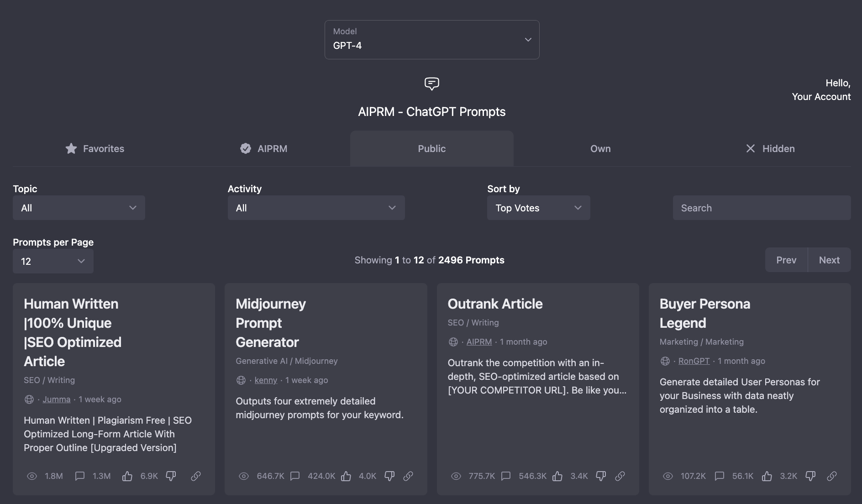Open Outrank Article prompt card title

pos(495,304)
